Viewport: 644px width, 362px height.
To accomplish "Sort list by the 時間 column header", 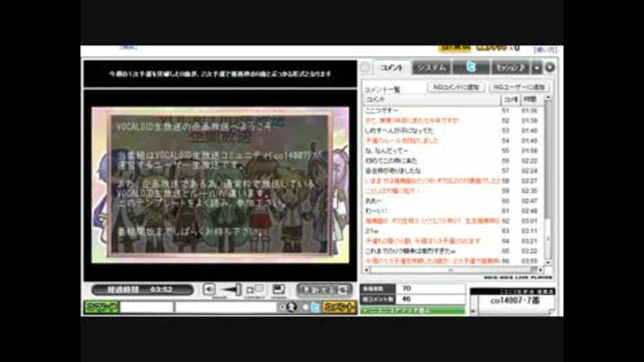I will pyautogui.click(x=531, y=99).
